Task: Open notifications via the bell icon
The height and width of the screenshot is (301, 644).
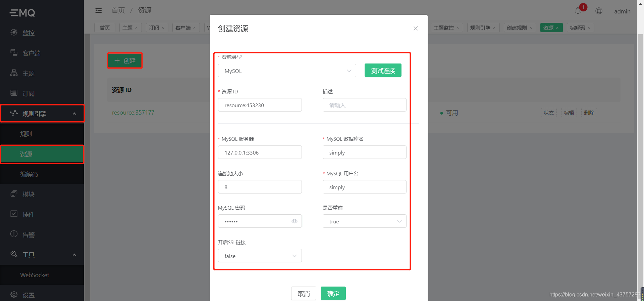Action: pyautogui.click(x=578, y=11)
